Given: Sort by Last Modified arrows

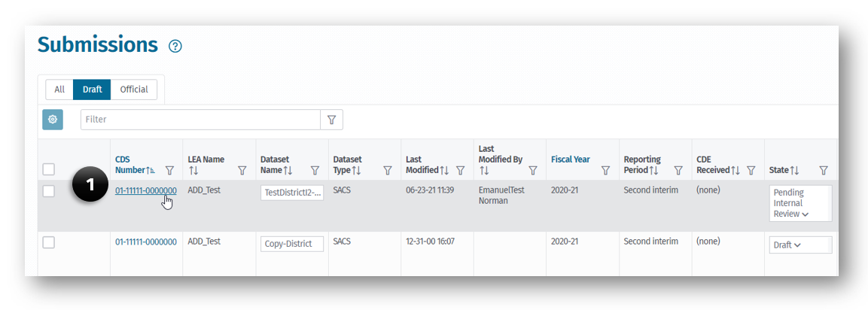Looking at the screenshot, I should [x=444, y=171].
